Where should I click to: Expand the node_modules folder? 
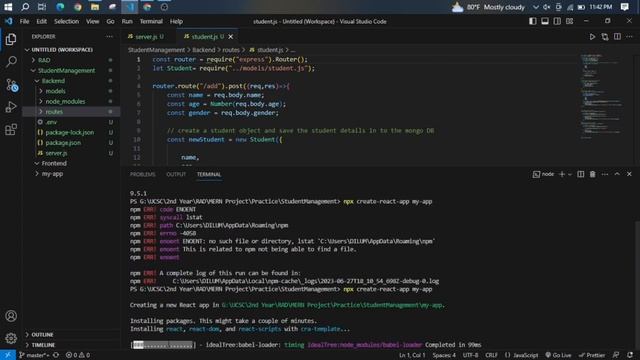(x=71, y=101)
